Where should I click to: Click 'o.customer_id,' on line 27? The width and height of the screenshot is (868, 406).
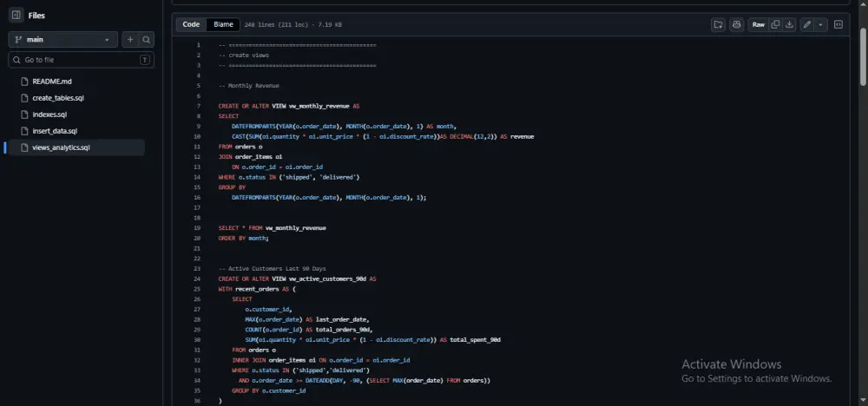coord(268,309)
